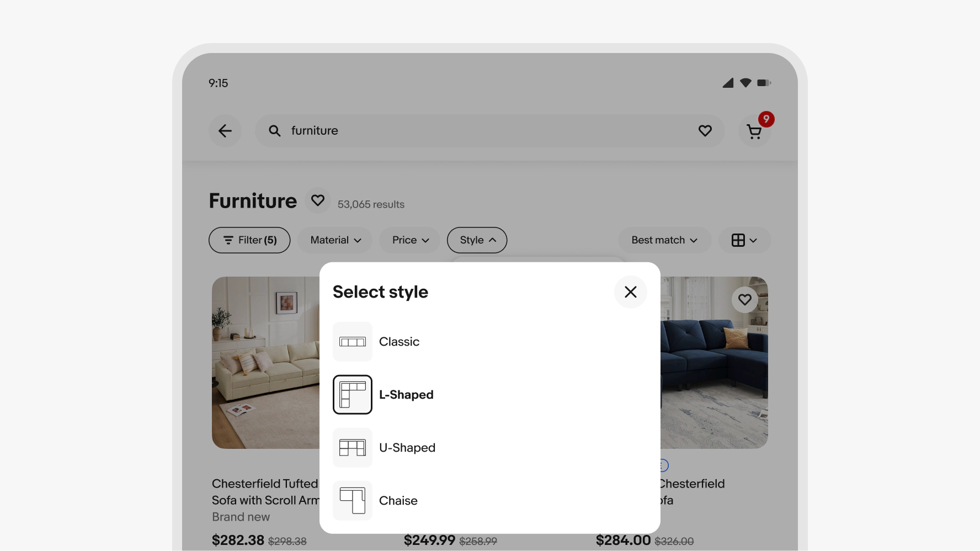Screen dimensions: 980x551
Task: Click the Select style heading
Action: tap(380, 292)
